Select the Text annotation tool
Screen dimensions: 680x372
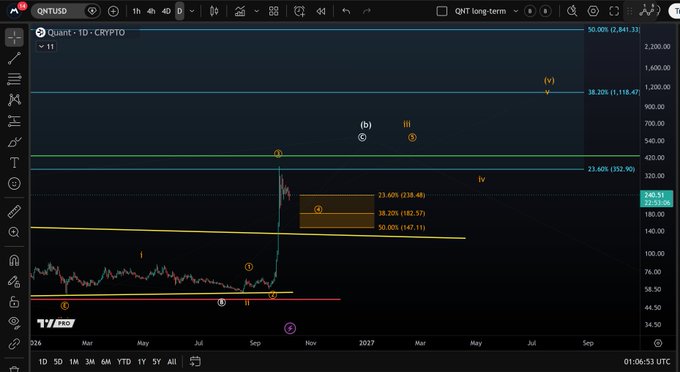point(14,163)
